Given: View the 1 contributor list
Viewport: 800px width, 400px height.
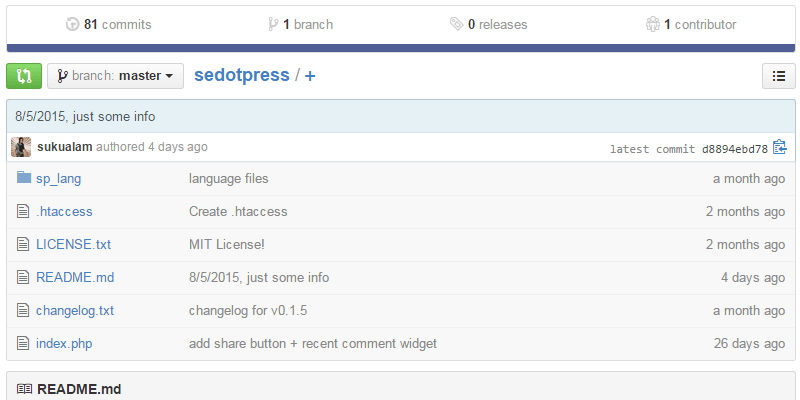Looking at the screenshot, I should (691, 24).
